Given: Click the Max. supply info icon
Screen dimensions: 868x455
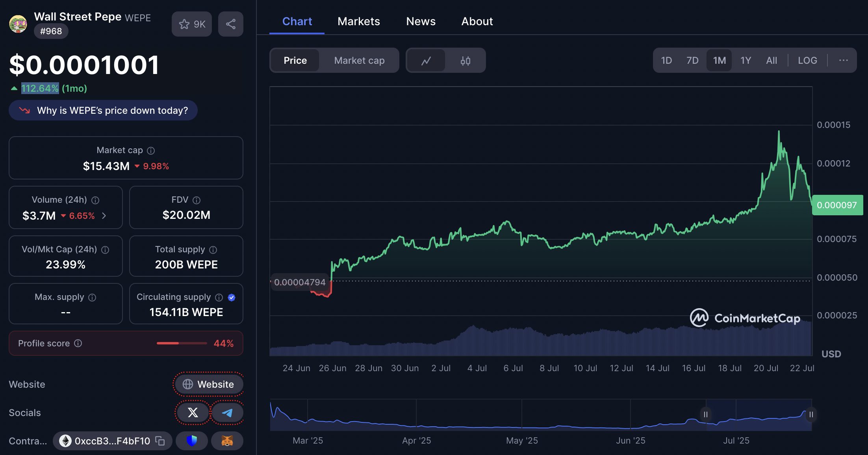Looking at the screenshot, I should pyautogui.click(x=92, y=297).
